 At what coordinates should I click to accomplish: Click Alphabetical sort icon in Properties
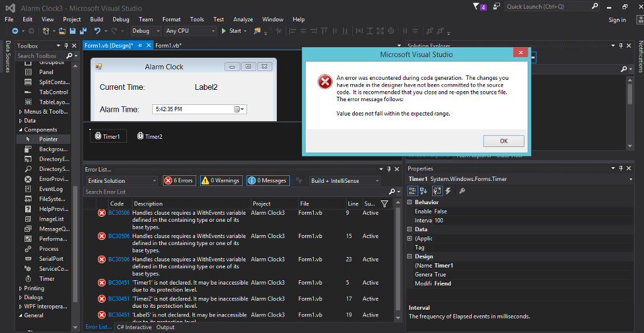pyautogui.click(x=424, y=191)
